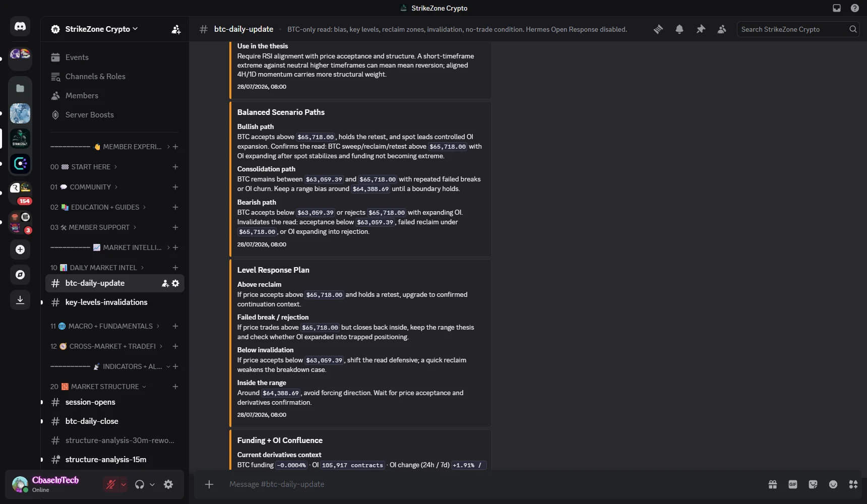Open Discord home direct messages

tap(20, 27)
